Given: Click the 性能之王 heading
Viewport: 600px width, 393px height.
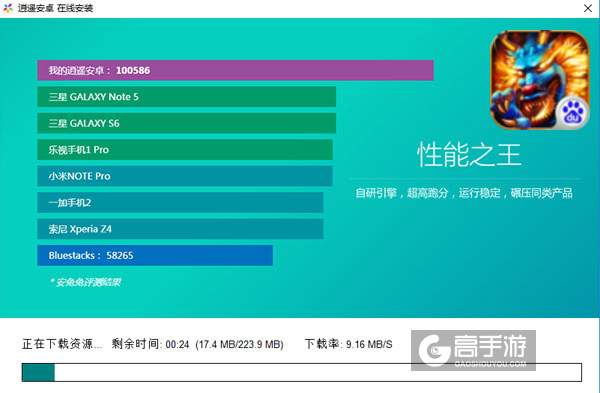Looking at the screenshot, I should click(x=469, y=155).
